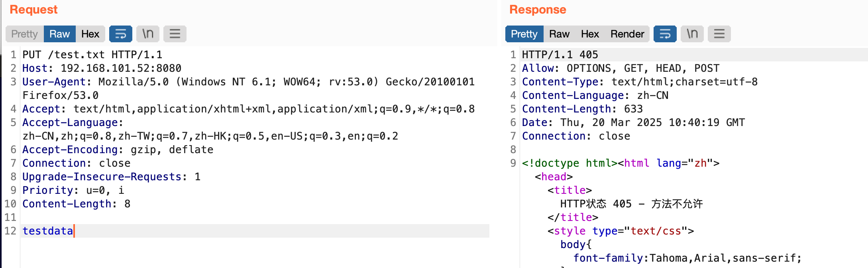Open the Response panel hamburger menu
868x268 pixels.
(719, 34)
